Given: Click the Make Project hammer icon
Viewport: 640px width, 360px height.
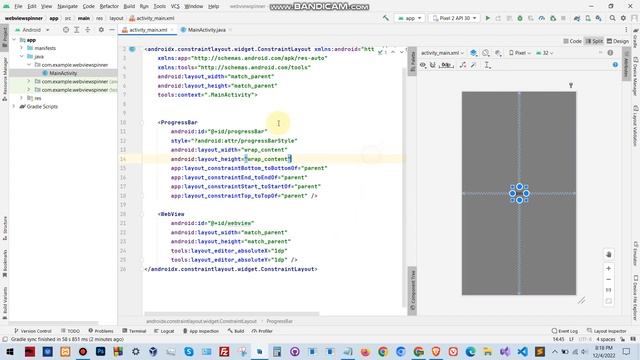Looking at the screenshot, I should (x=386, y=18).
